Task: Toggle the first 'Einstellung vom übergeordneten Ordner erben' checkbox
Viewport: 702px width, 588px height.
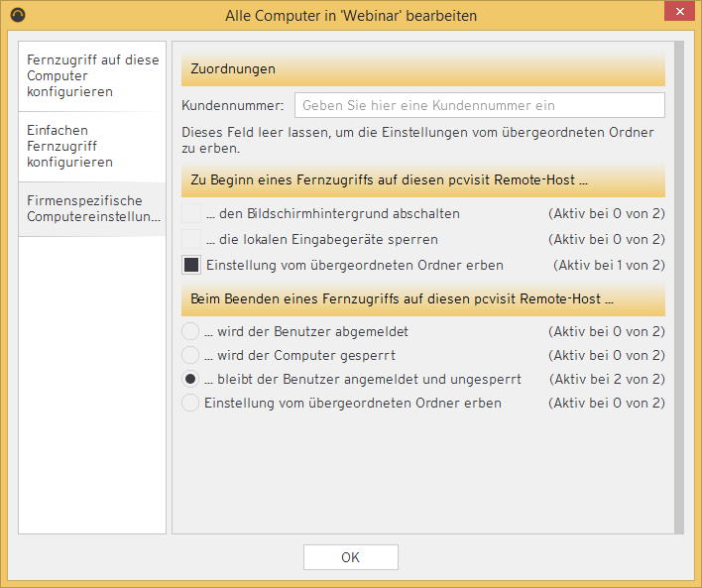Action: [x=191, y=265]
